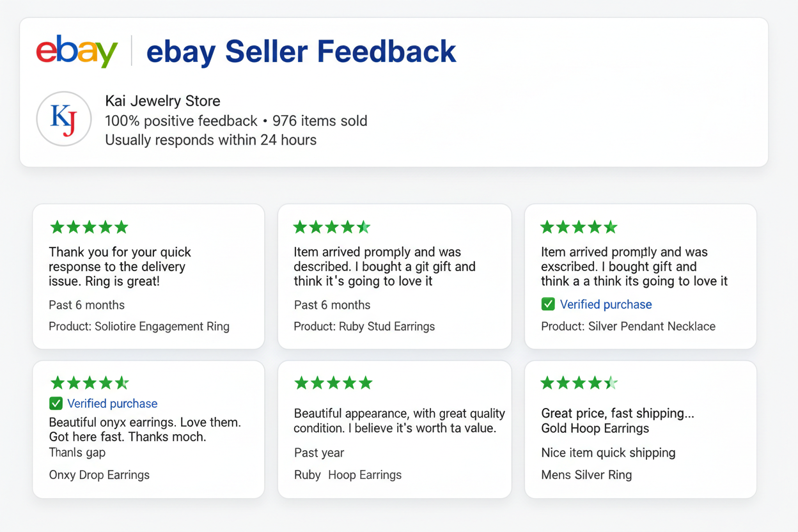Open Verified purchase link in onyx earrings review
The height and width of the screenshot is (532, 798).
pos(112,403)
